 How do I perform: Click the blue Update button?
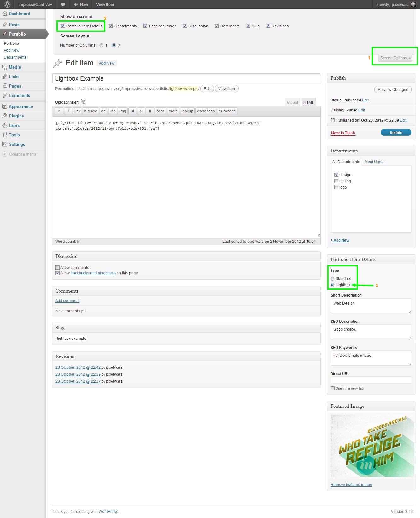tap(396, 133)
